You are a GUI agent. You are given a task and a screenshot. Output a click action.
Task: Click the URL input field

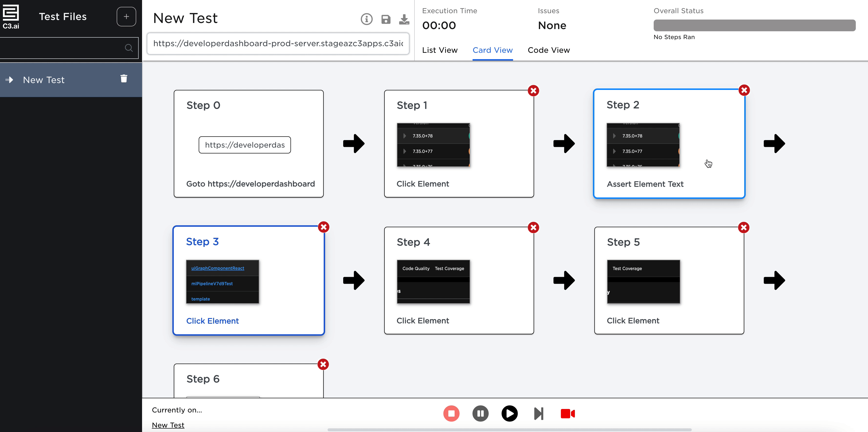[278, 44]
